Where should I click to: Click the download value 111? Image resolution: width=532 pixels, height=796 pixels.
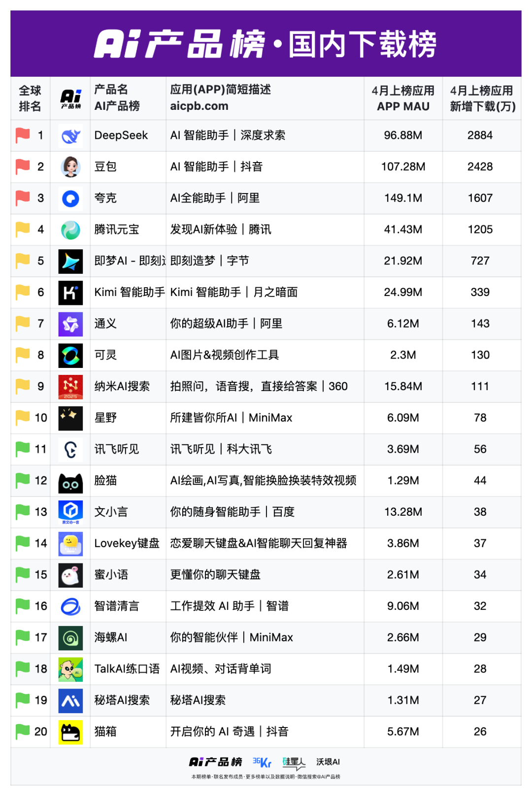pyautogui.click(x=480, y=387)
